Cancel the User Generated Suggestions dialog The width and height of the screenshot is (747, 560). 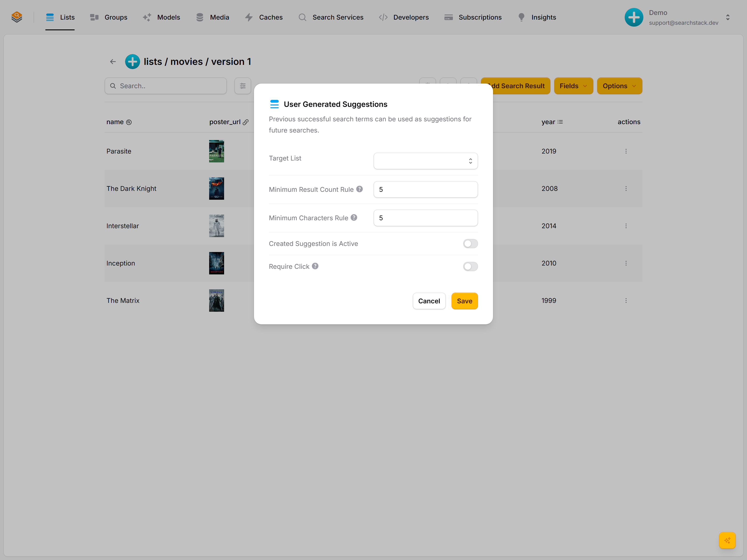pos(429,301)
